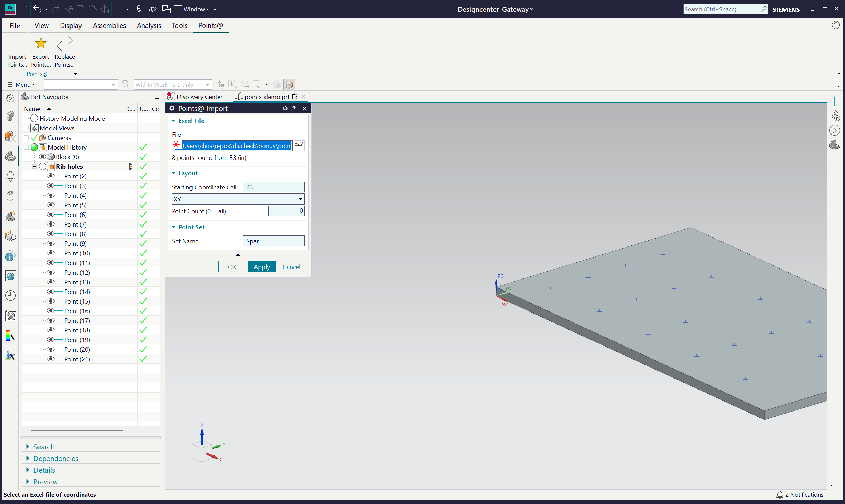845x504 pixels.
Task: Click the Save icon in the title bar
Action: pos(23,9)
